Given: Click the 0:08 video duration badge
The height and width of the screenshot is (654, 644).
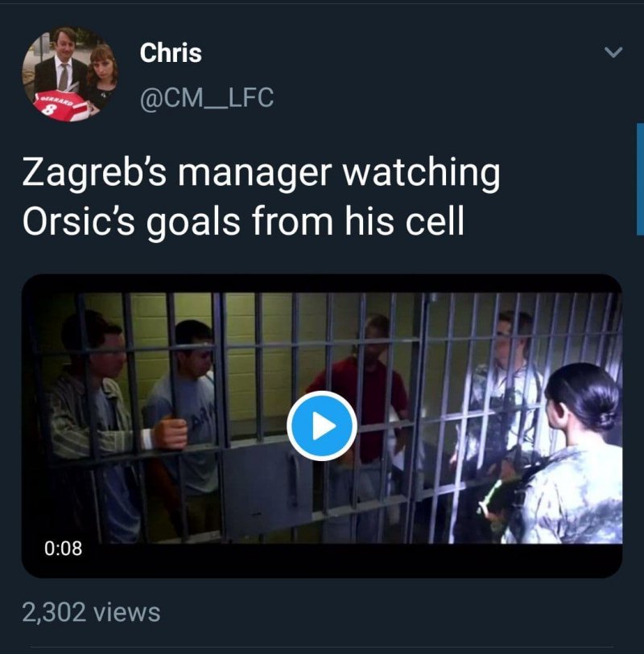Looking at the screenshot, I should pyautogui.click(x=63, y=549).
